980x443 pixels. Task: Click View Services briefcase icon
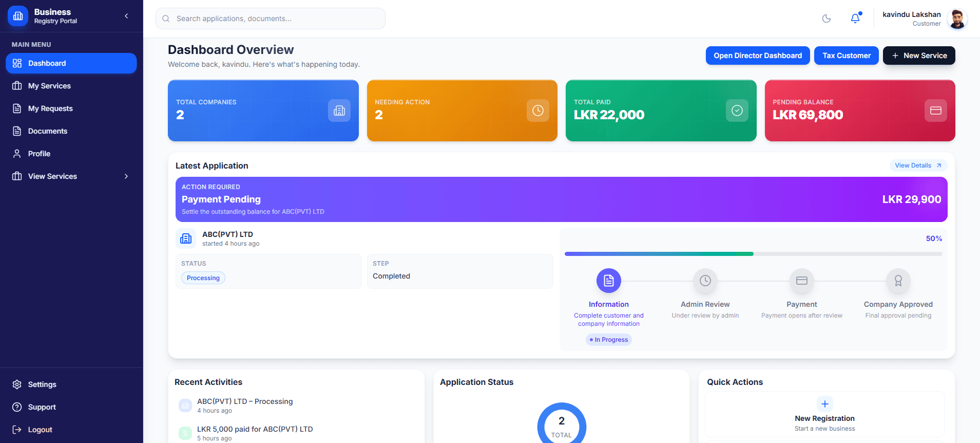pyautogui.click(x=17, y=176)
